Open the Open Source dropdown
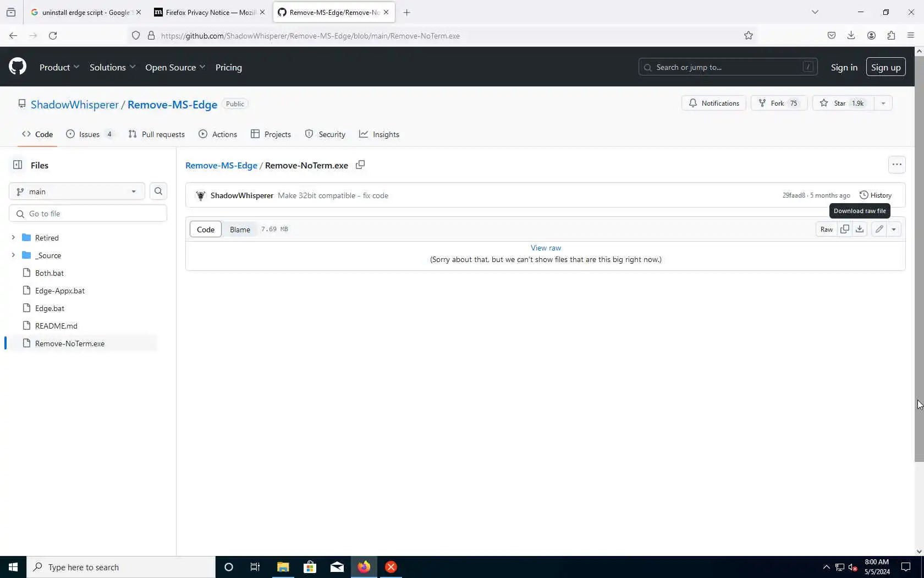 click(x=175, y=67)
